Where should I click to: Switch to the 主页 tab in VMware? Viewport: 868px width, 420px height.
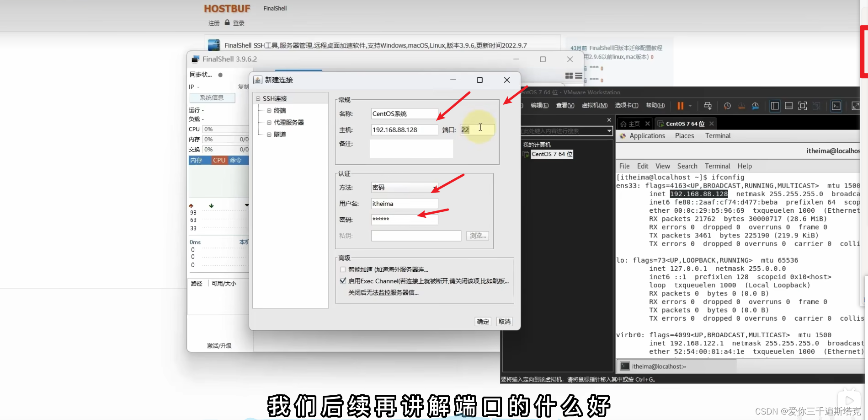click(634, 123)
